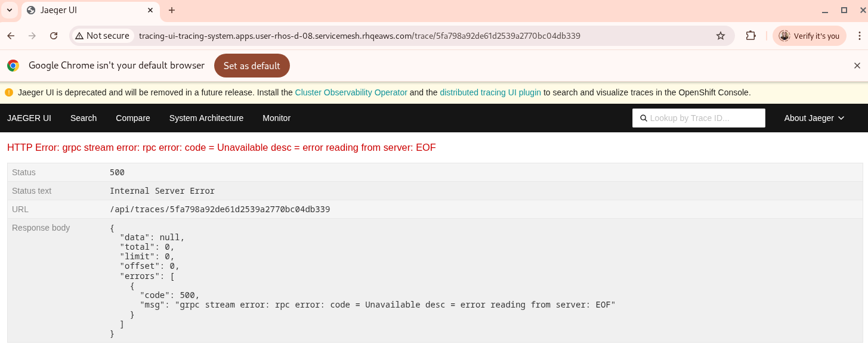The width and height of the screenshot is (868, 363).
Task: Click the magnifier icon in trace lookup
Action: pos(644,118)
